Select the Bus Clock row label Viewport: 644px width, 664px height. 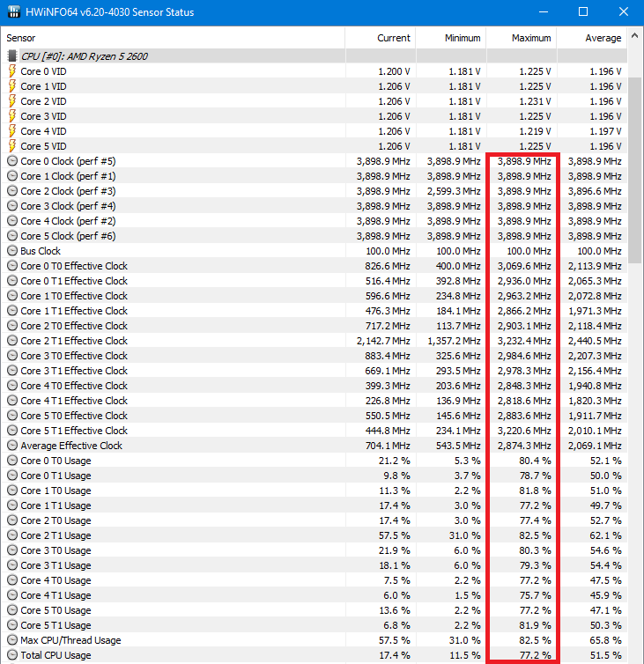coord(41,251)
